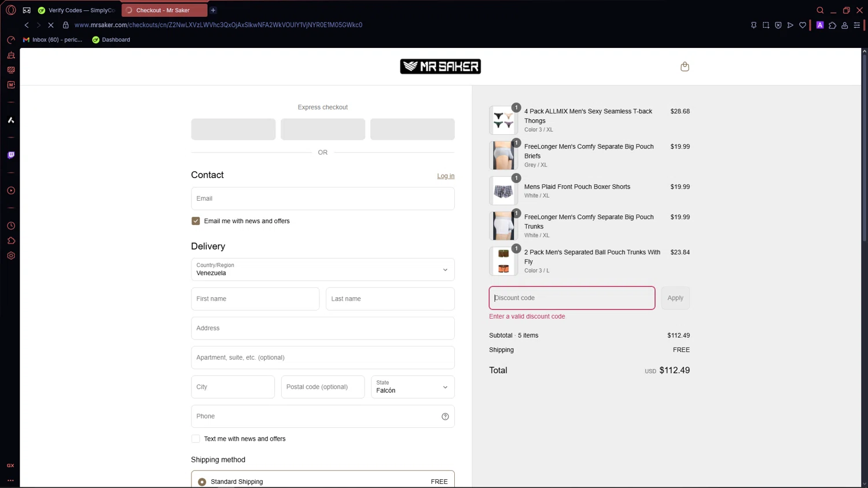Click the GX logo at sidebar bottom
Image resolution: width=868 pixels, height=488 pixels.
(x=10, y=465)
